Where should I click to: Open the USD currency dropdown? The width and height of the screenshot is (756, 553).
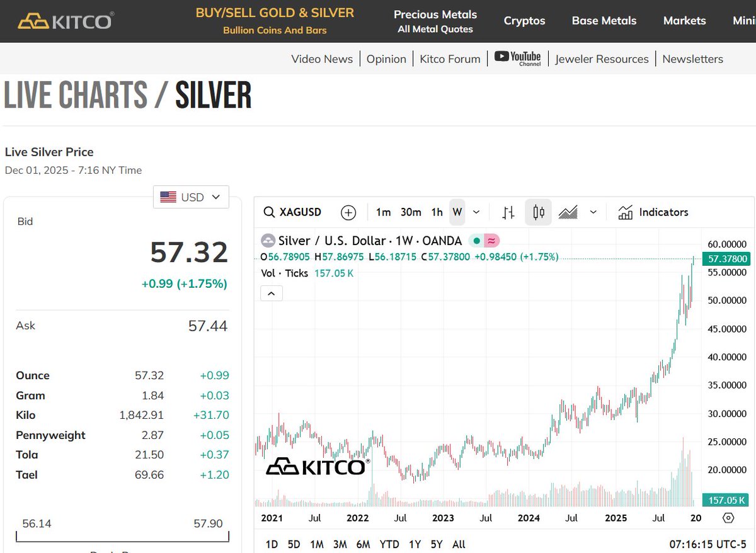pos(191,197)
